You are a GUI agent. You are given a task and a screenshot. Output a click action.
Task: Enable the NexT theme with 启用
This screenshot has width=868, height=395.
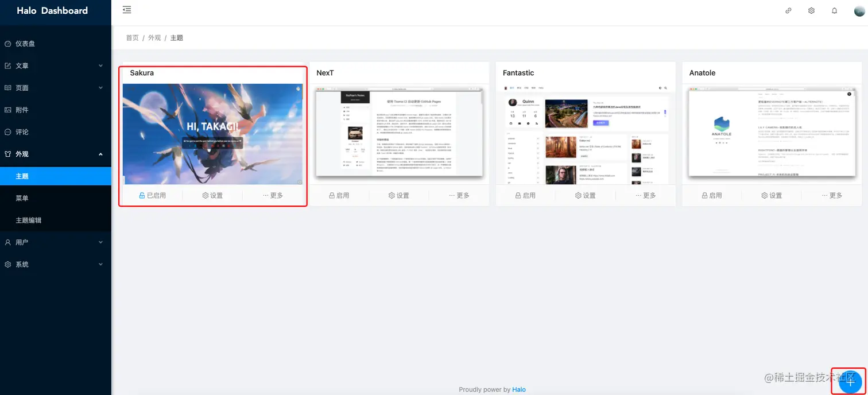point(339,196)
